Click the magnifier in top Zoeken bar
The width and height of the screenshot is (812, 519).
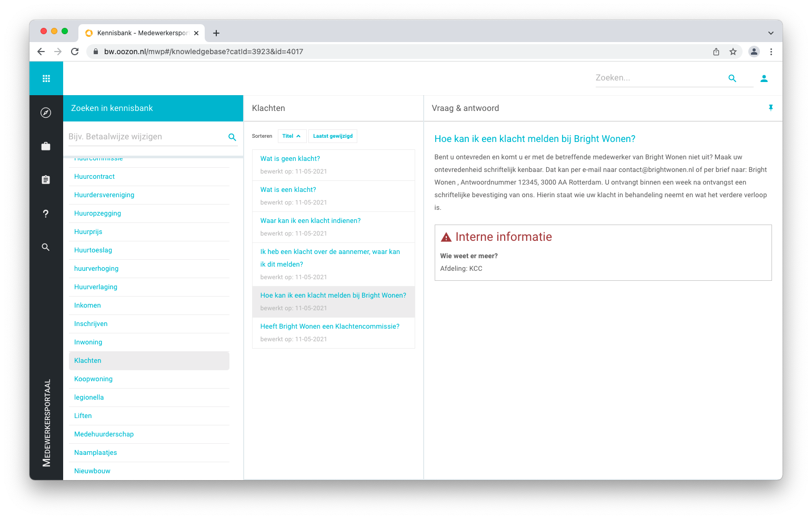(x=732, y=78)
